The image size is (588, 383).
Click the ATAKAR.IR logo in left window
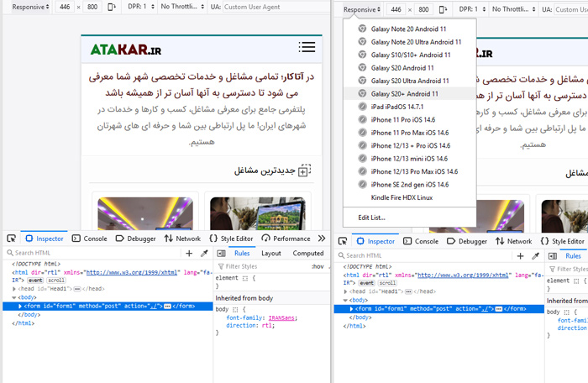(x=126, y=50)
